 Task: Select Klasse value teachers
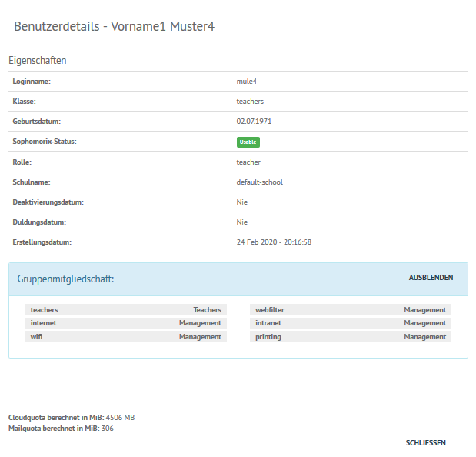[x=250, y=102]
